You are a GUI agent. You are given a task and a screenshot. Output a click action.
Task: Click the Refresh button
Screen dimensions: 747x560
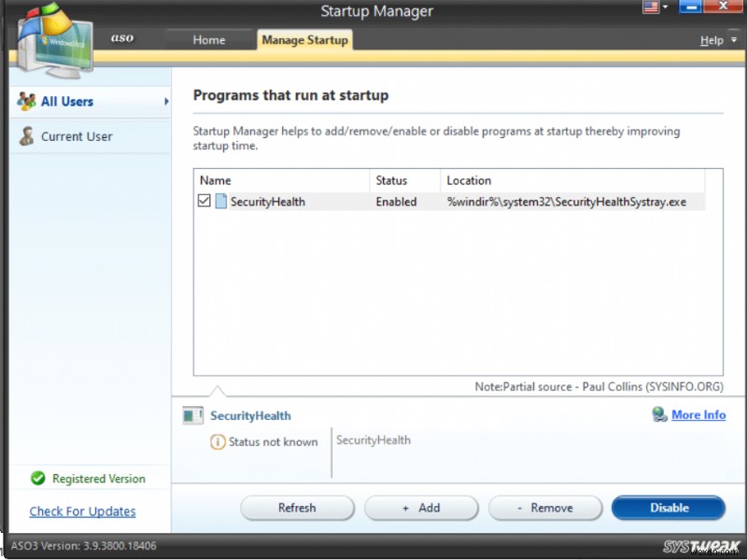(297, 508)
